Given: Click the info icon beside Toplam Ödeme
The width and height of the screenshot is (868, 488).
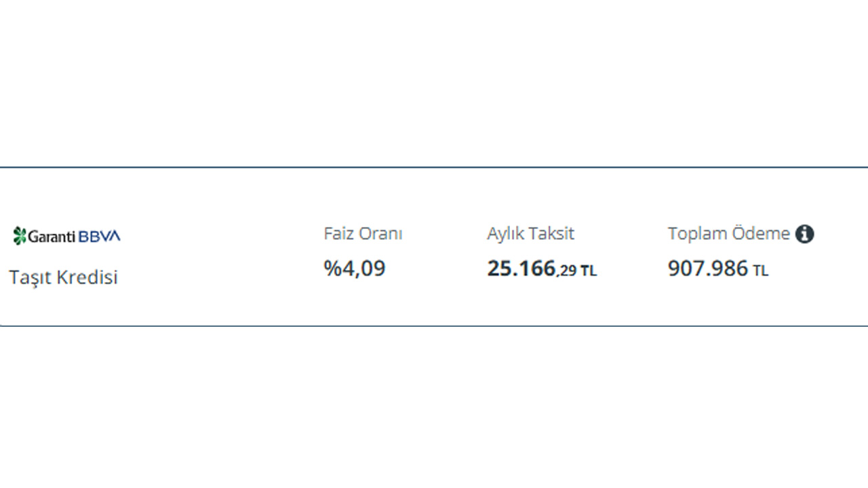Looking at the screenshot, I should coord(804,234).
